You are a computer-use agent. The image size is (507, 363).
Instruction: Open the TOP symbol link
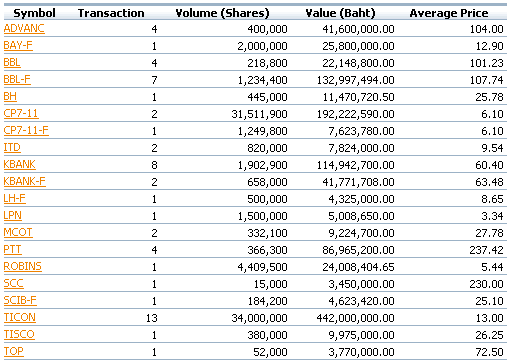14,352
